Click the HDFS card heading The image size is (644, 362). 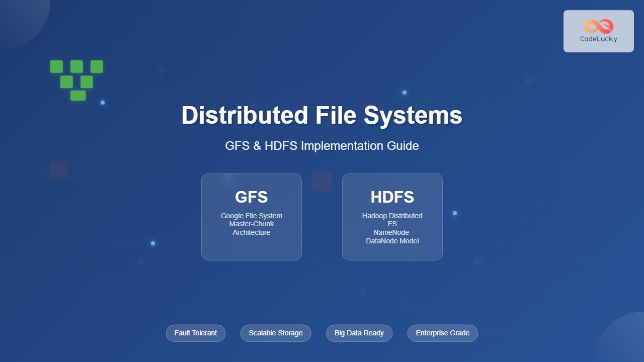point(392,197)
